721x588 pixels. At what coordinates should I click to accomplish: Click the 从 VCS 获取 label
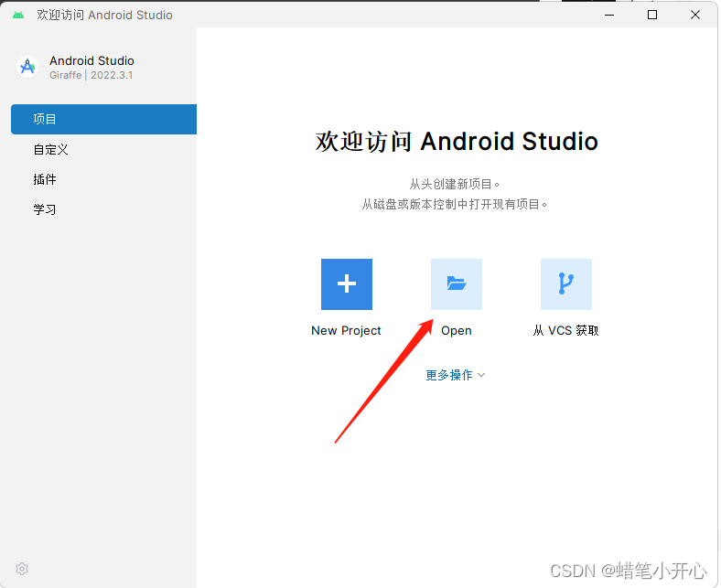tap(566, 330)
